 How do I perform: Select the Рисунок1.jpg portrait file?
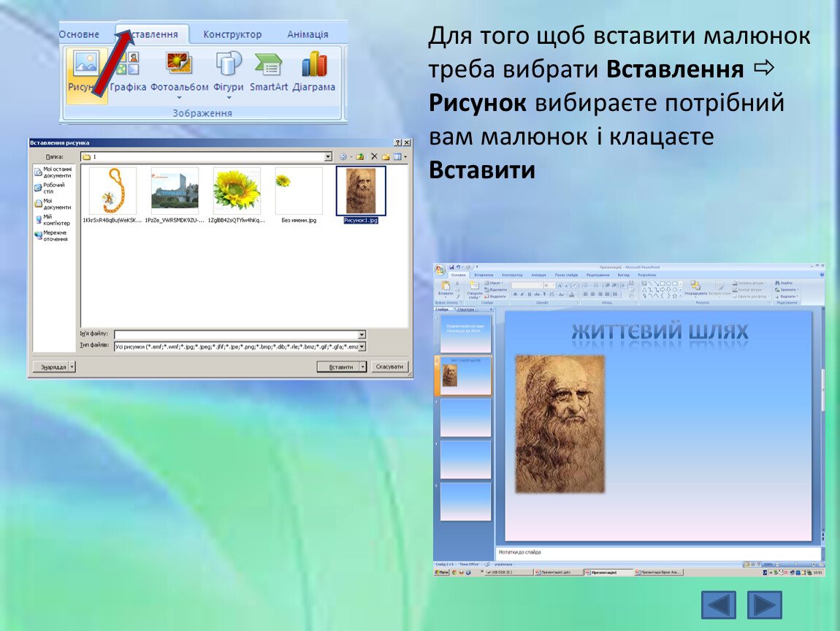coord(361,195)
